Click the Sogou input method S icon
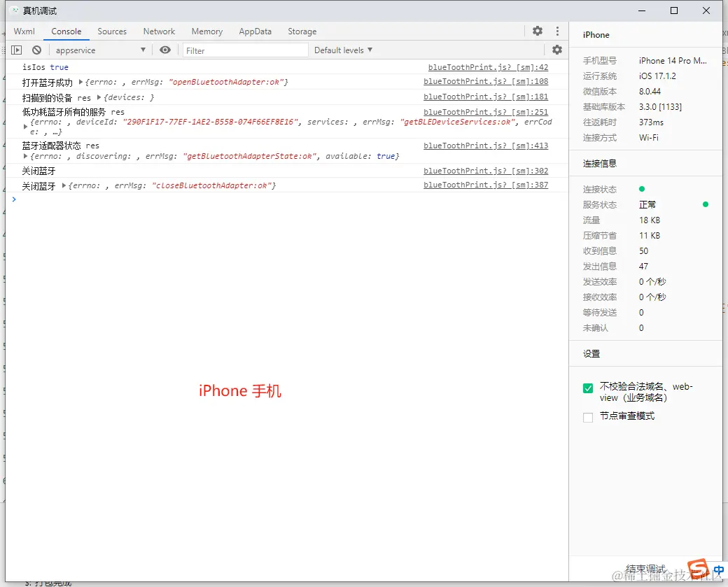Image resolution: width=728 pixels, height=587 pixels. click(x=698, y=569)
